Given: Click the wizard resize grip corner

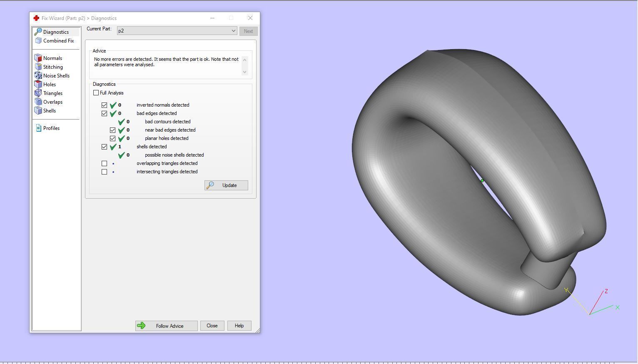Looking at the screenshot, I should [258, 331].
